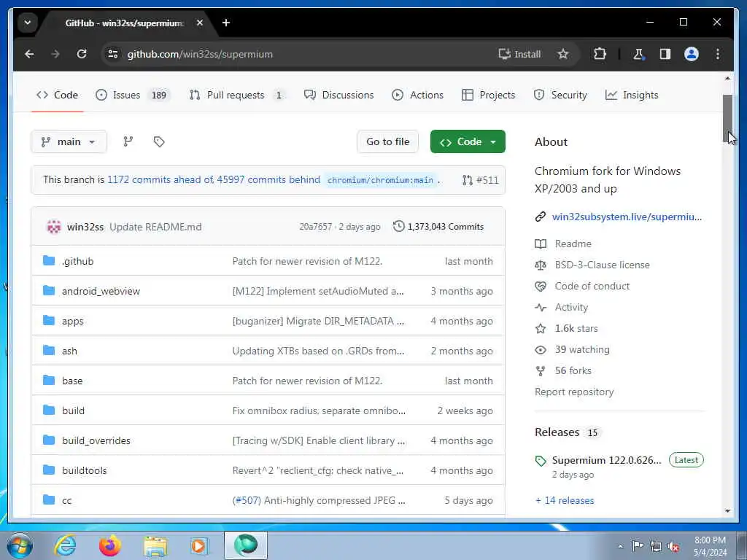View the 1,373,043 Commits history
The height and width of the screenshot is (560, 747).
point(438,227)
